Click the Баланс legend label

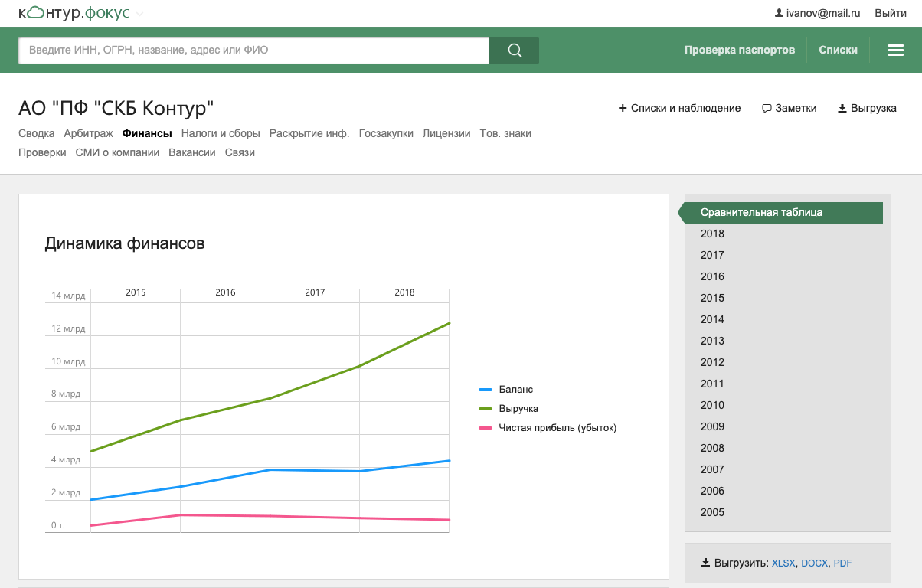tap(516, 390)
